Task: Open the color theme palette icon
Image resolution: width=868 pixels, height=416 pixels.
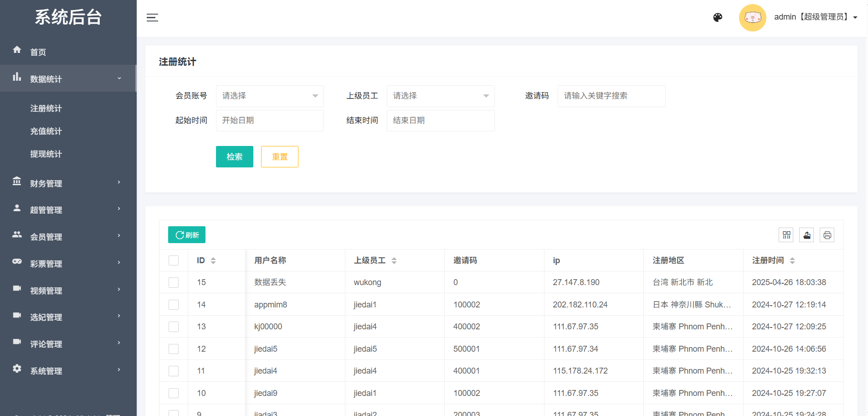Action: (x=718, y=17)
